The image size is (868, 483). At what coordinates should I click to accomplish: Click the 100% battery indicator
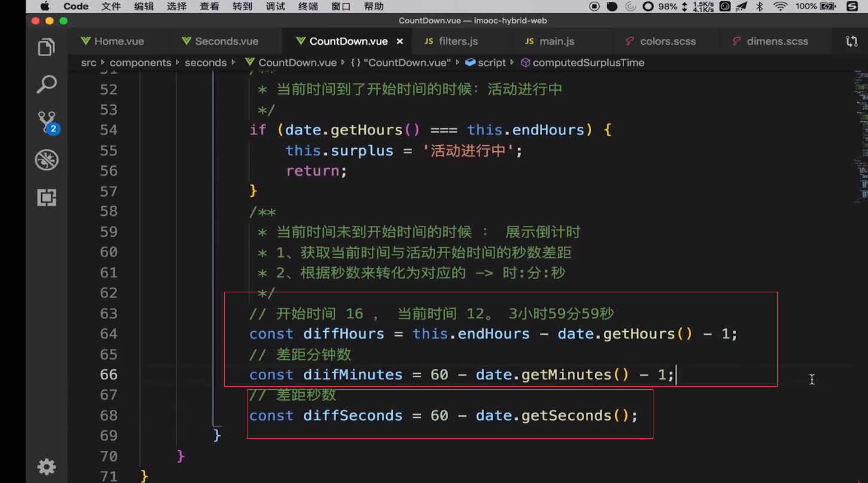click(815, 7)
